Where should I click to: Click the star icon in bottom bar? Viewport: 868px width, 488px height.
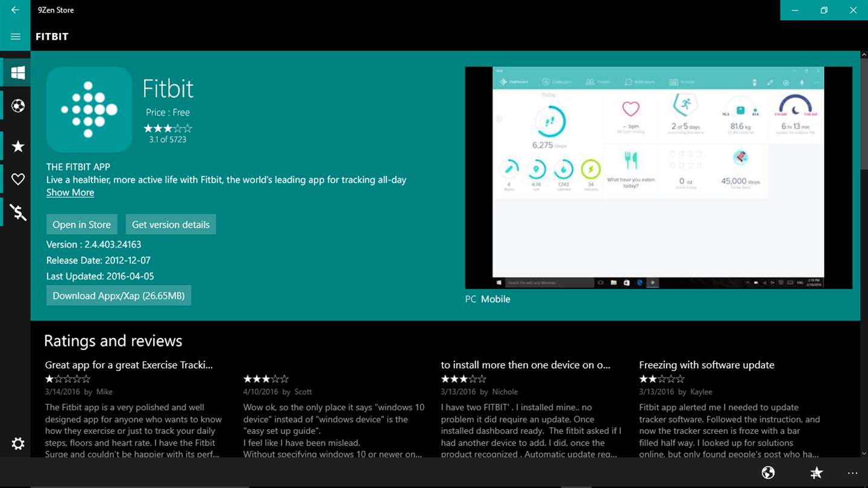click(x=816, y=473)
